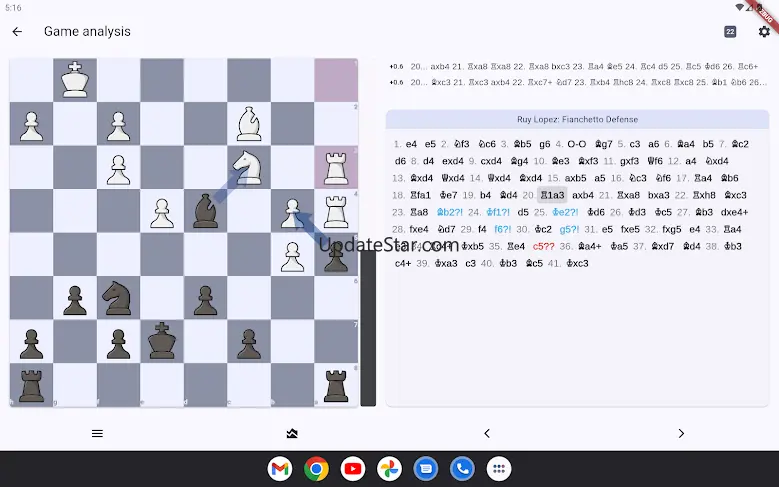The image size is (779, 487).
Task: Jump to final move 41. Kxc3
Action: point(577,263)
